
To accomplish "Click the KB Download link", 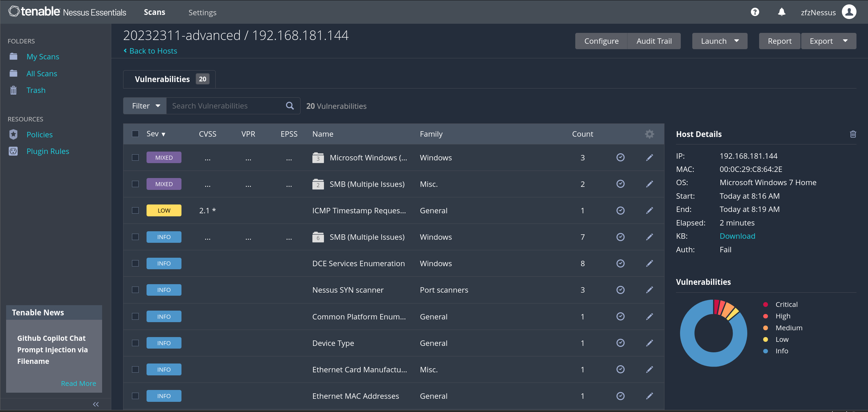I will 737,236.
